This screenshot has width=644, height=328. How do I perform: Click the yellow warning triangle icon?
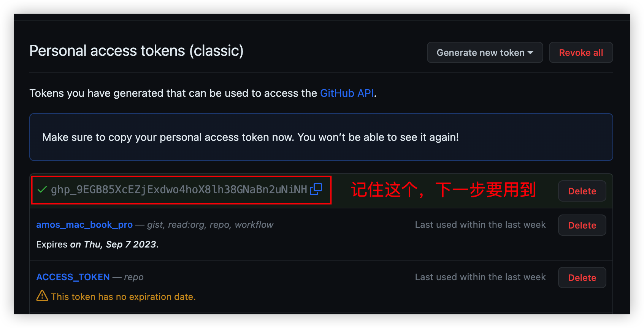click(x=42, y=296)
